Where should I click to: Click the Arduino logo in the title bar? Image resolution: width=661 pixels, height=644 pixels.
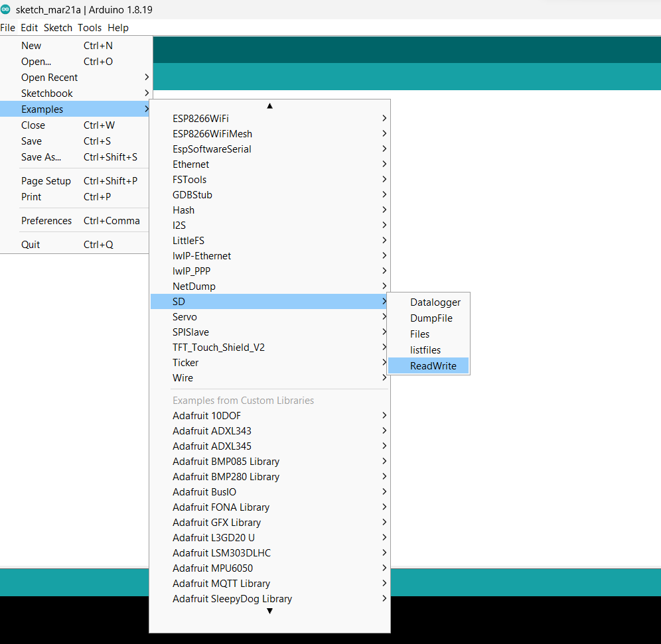click(8, 10)
